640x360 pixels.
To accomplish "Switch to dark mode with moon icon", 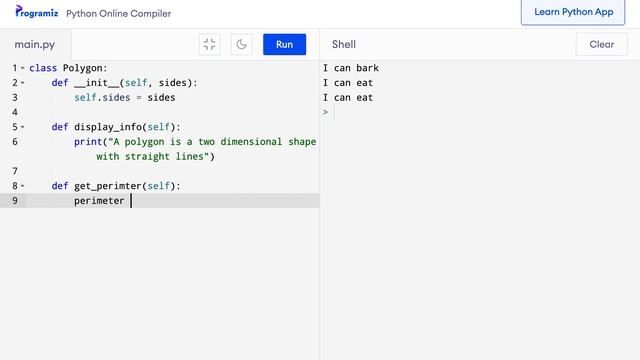I will (x=242, y=44).
